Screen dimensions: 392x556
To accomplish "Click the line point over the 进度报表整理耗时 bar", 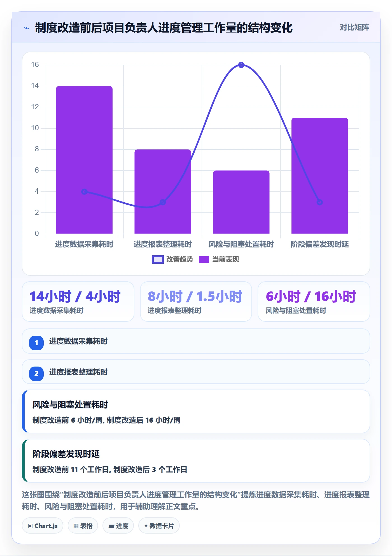I will [x=163, y=202].
